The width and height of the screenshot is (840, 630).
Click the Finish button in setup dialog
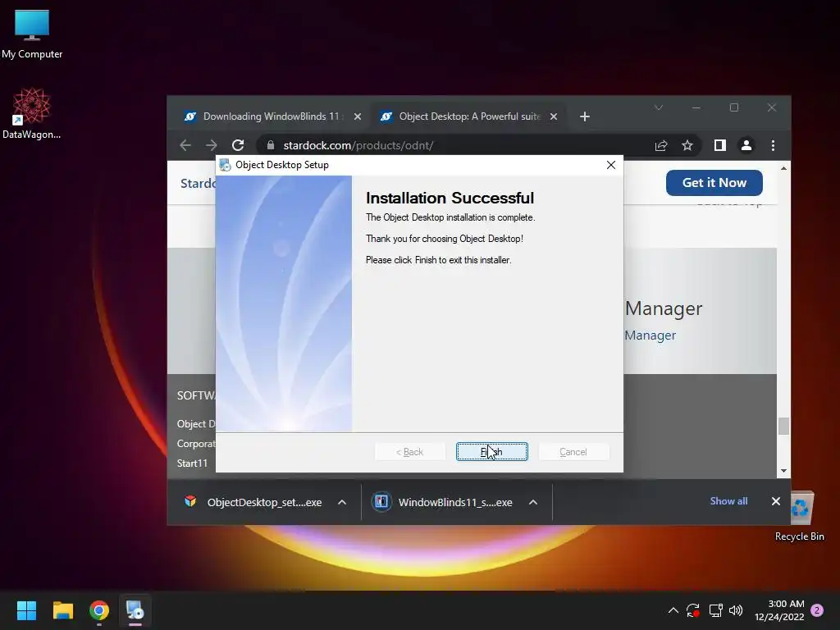(x=492, y=452)
